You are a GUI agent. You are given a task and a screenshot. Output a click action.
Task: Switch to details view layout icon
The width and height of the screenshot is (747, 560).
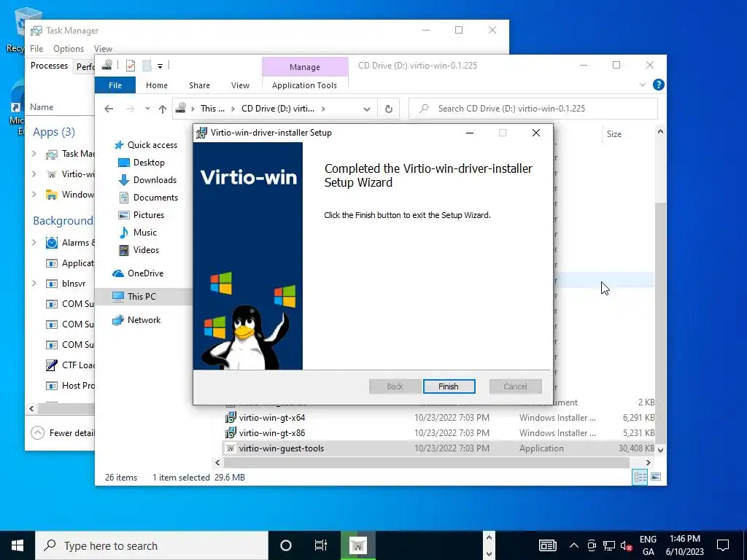coord(640,477)
